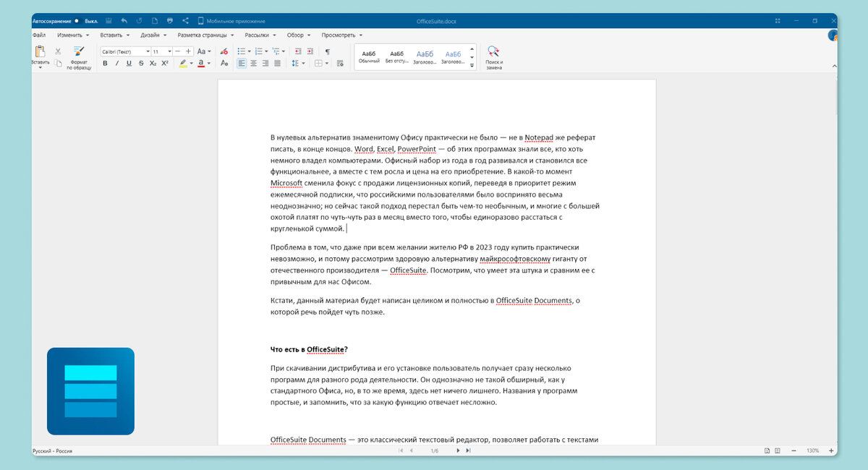The image size is (868, 470).
Task: Apply red font color
Action: pyautogui.click(x=201, y=63)
